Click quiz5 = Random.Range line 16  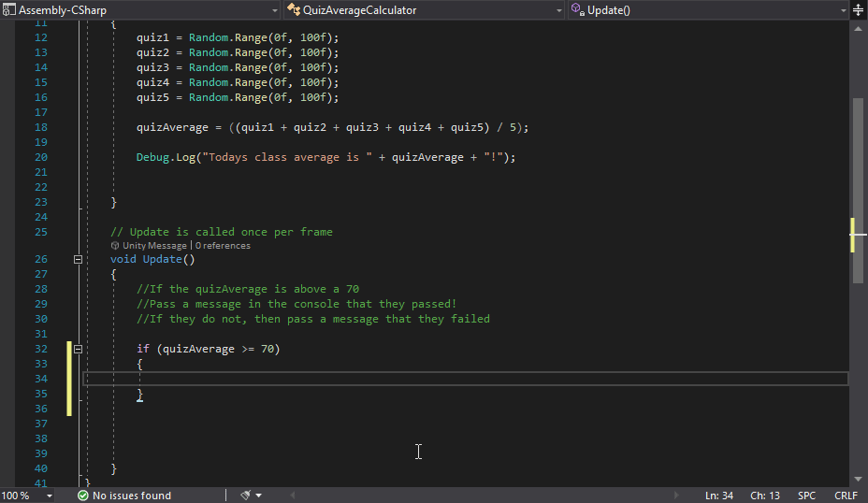point(238,97)
